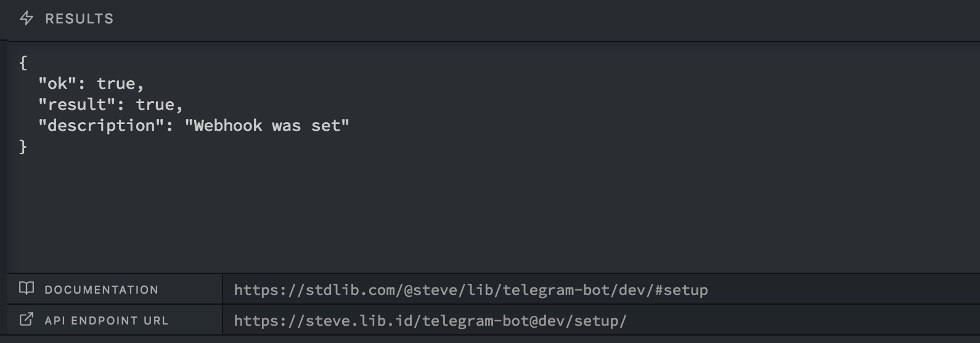Open the steve.lib.id endpoint URL
The height and width of the screenshot is (343, 980).
[x=430, y=321]
